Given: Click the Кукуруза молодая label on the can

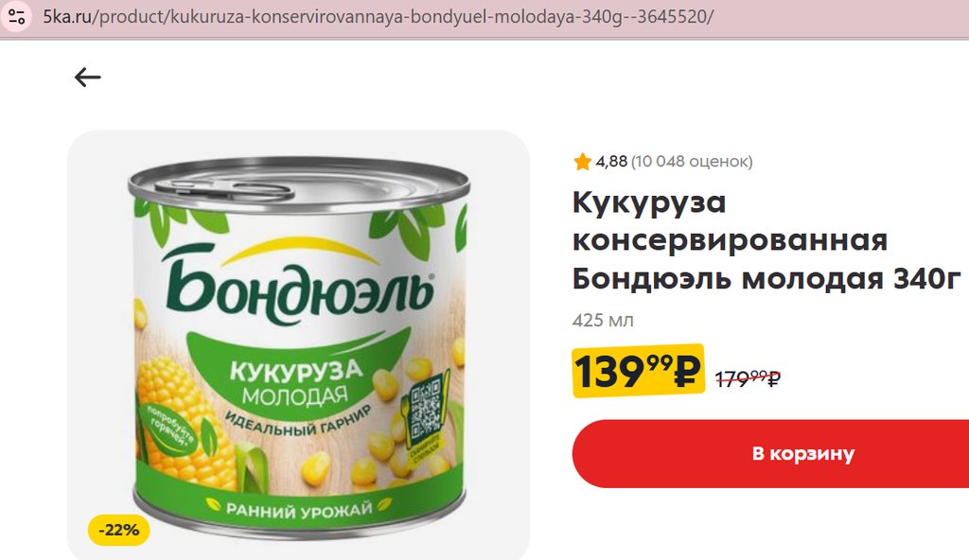Looking at the screenshot, I should [295, 381].
